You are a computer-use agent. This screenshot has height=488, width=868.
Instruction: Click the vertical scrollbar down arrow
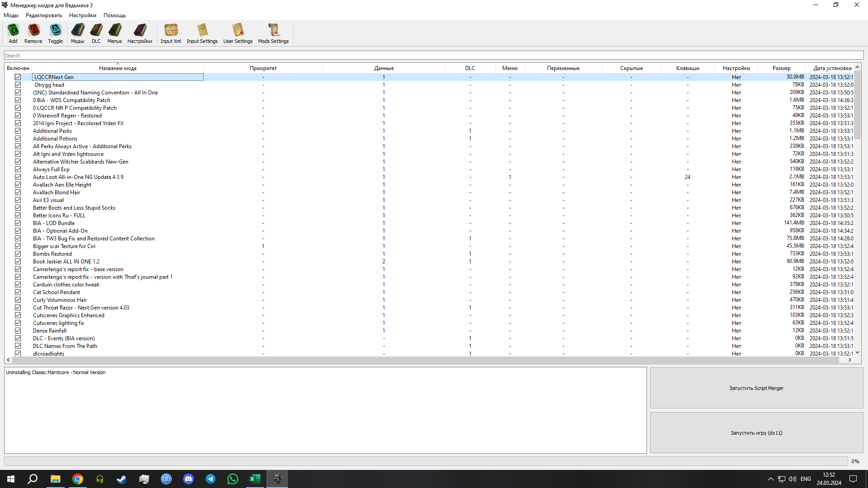858,353
